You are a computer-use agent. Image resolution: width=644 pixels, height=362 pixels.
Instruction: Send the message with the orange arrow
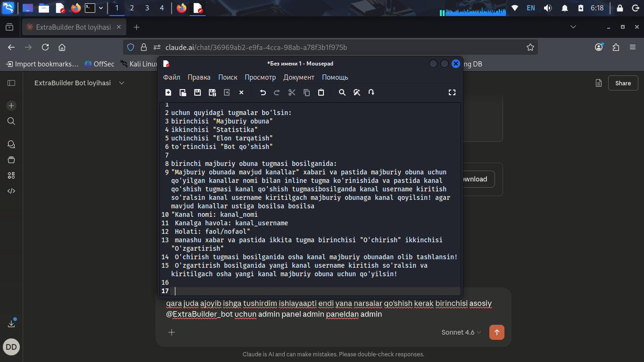496,332
